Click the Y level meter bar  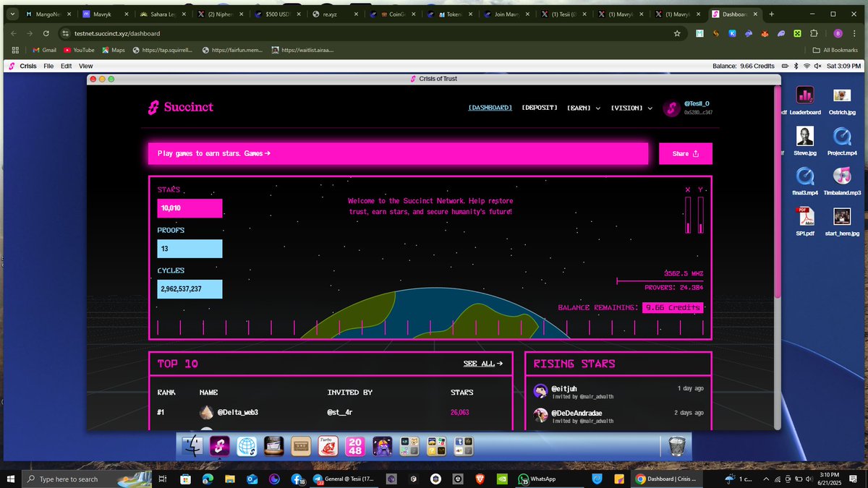click(700, 215)
